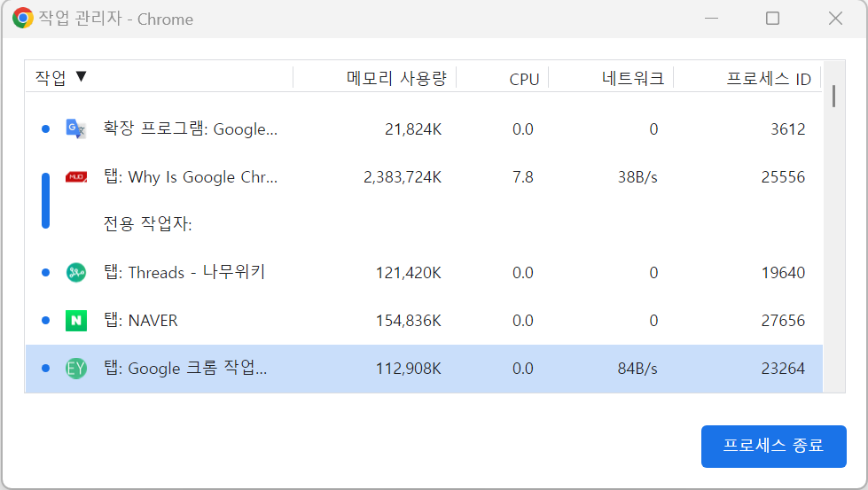868x490 pixels.
Task: Minimize the 작업 관리자 window
Action: 711,19
